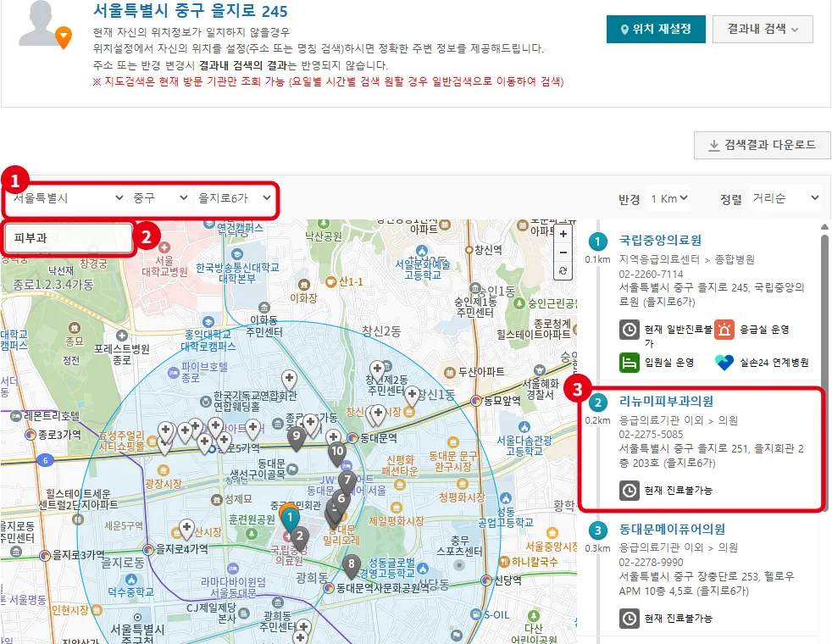Click map marker number 9

click(x=296, y=438)
